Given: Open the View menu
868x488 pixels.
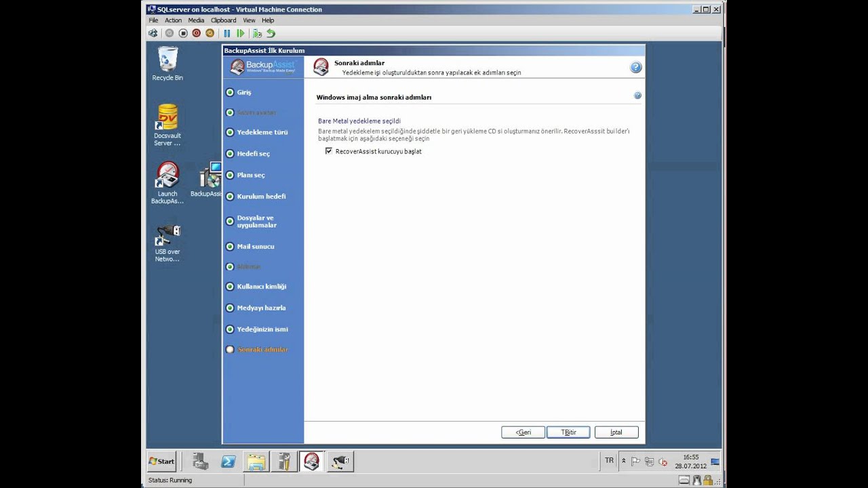Looking at the screenshot, I should tap(249, 20).
